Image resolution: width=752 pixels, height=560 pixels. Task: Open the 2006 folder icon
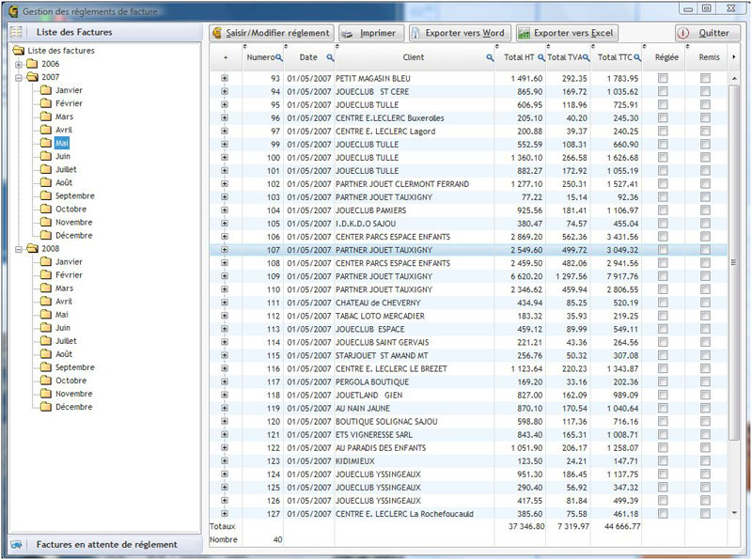32,64
